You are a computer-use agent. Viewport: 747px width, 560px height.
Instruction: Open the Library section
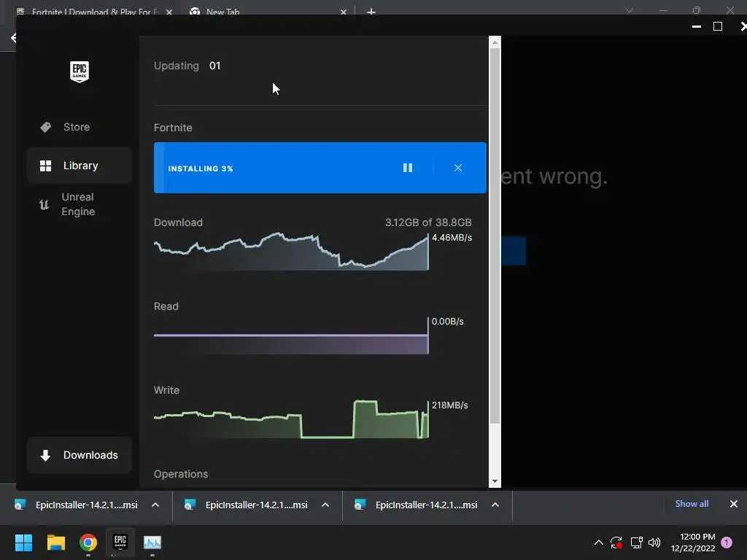click(x=79, y=166)
